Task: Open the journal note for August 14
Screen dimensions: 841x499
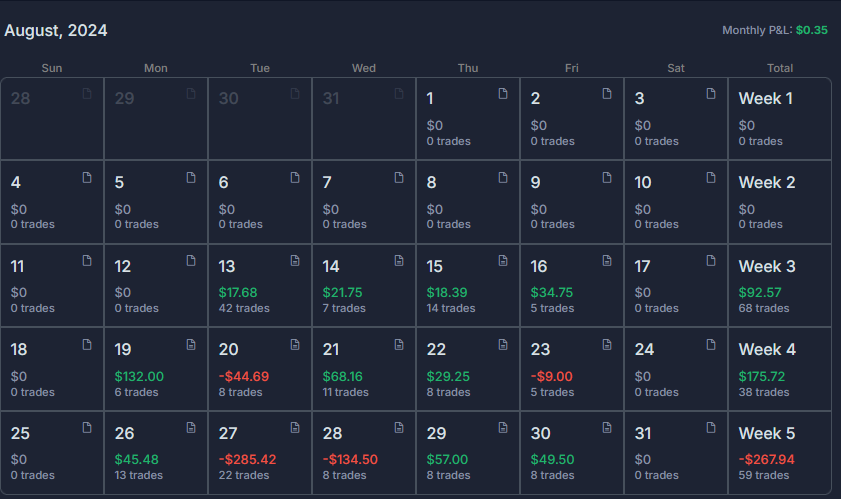Action: (x=399, y=261)
